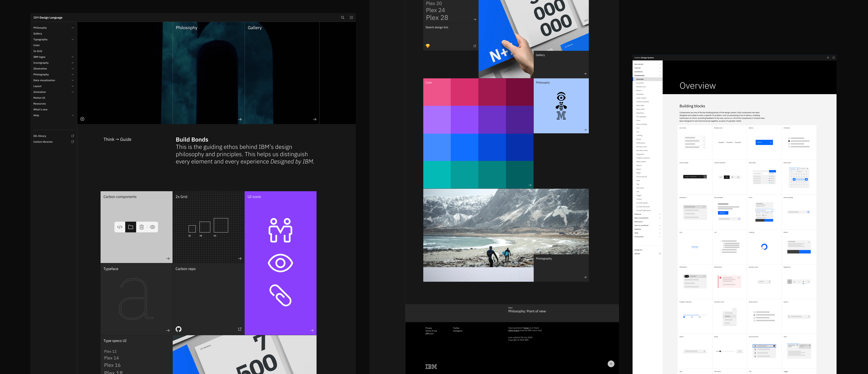Open app switcher in Carbon Design System header
The image size is (868, 374).
834,57
